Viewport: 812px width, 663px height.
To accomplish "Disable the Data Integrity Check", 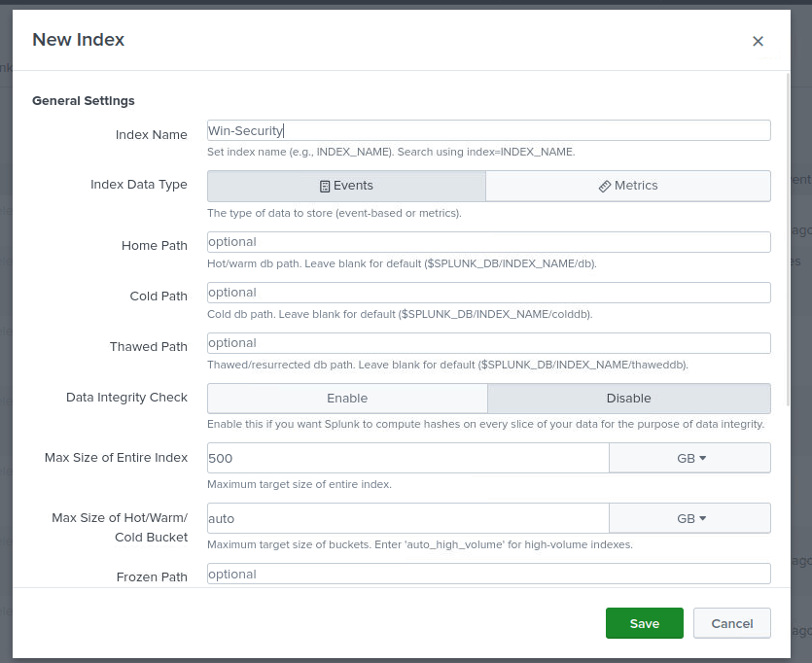I will tap(628, 399).
